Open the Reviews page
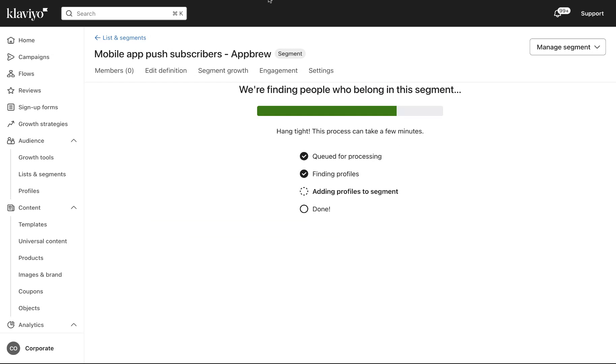Viewport: 616px width, 364px height. coord(30,90)
